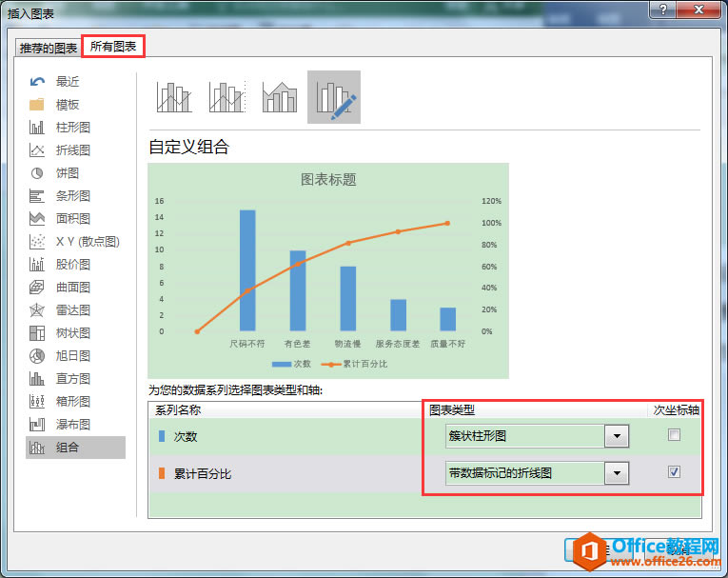Open chart type dropdown for 累计百分比

617,473
